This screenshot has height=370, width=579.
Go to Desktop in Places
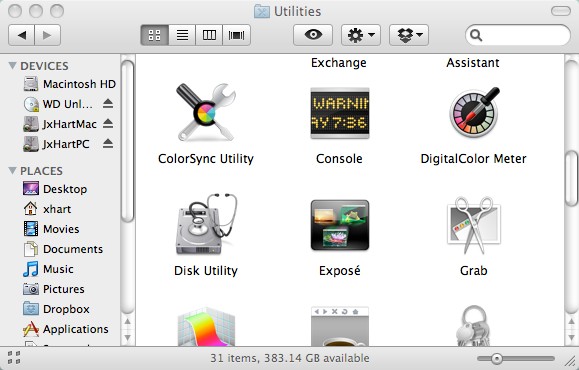(55, 189)
